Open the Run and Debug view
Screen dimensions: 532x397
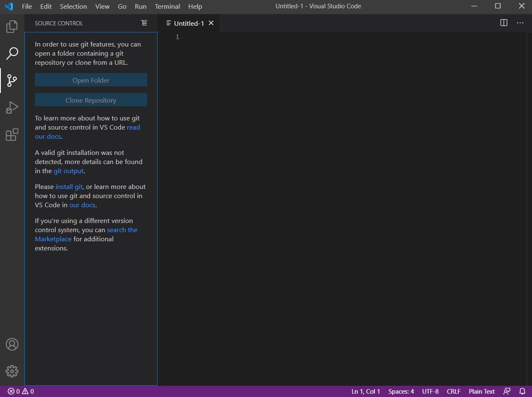click(x=12, y=107)
